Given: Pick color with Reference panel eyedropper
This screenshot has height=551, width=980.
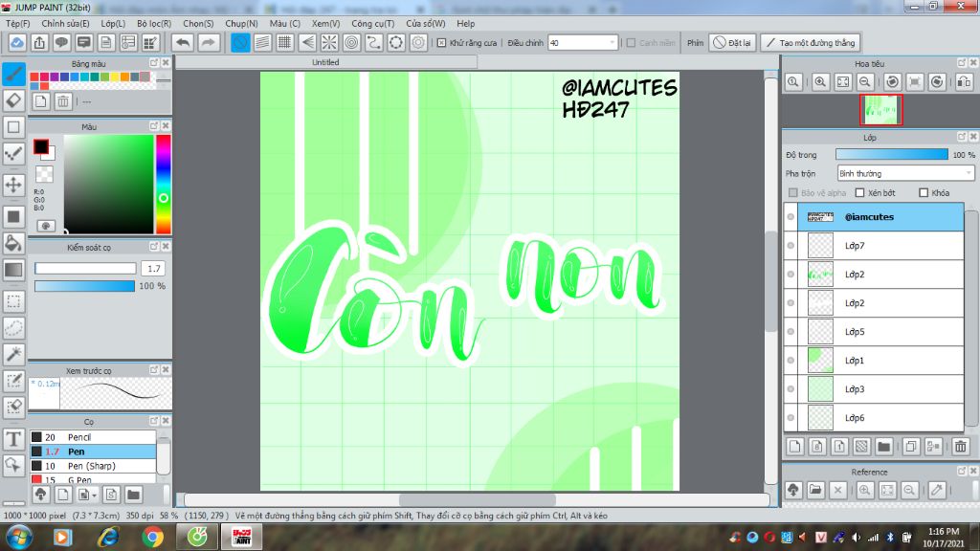Looking at the screenshot, I should [936, 490].
